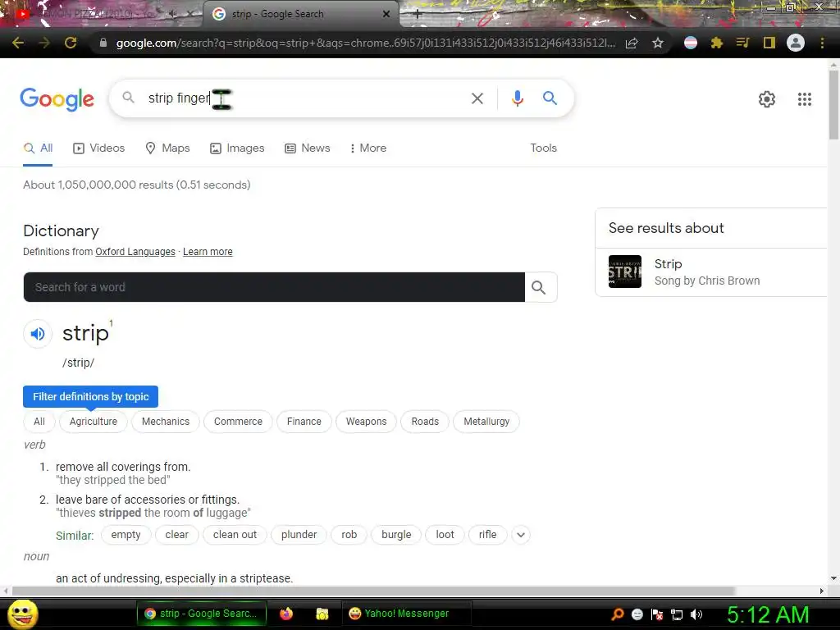Click the Strip album thumbnail
The width and height of the screenshot is (840, 630).
(624, 272)
